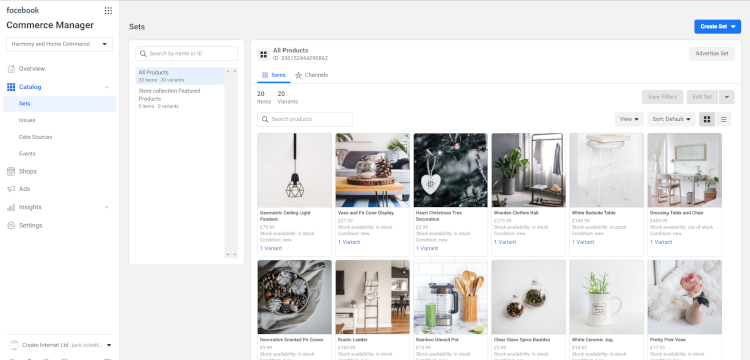Open the Create Set dropdown button

[717, 27]
